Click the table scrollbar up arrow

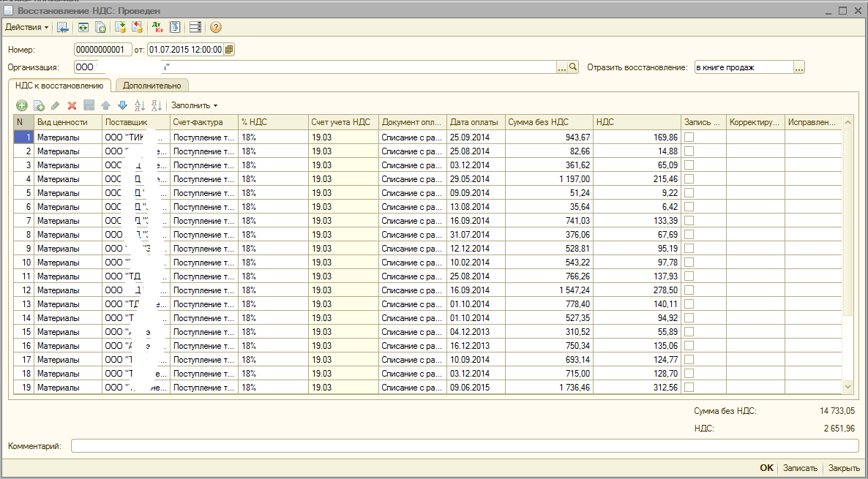[848, 121]
